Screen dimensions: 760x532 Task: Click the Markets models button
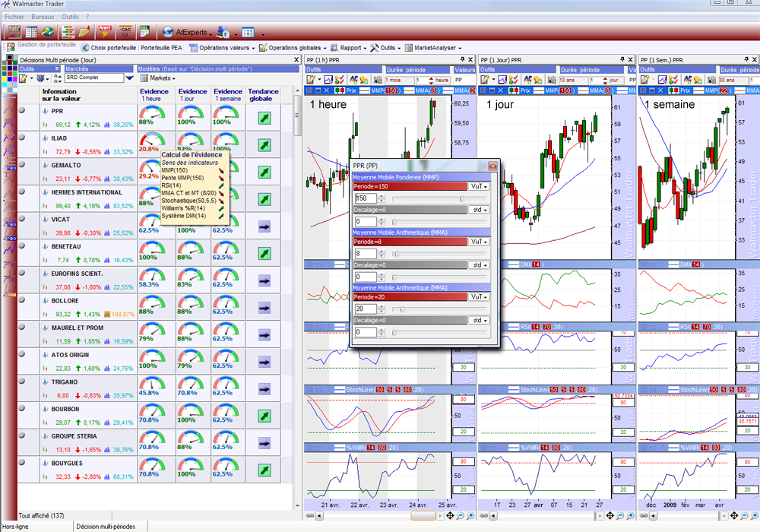[157, 78]
